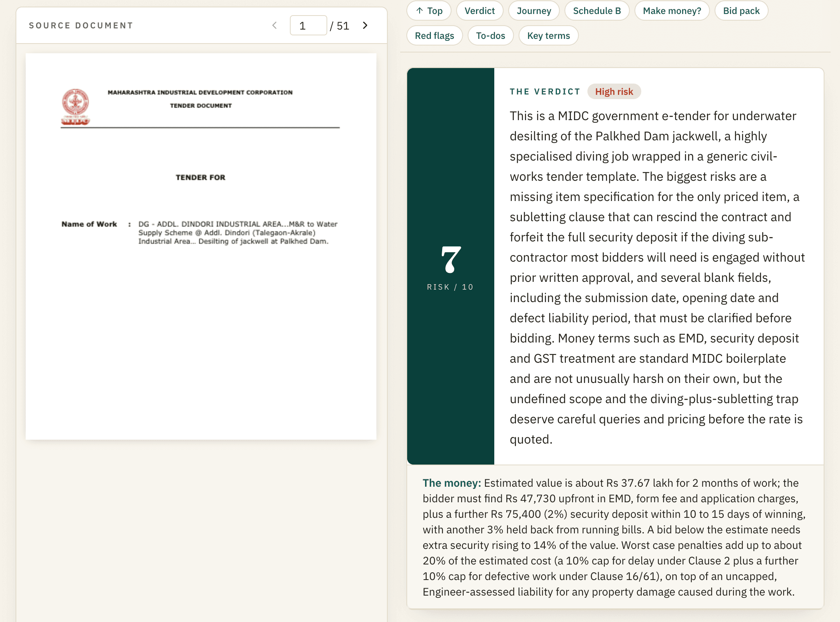The image size is (840, 622).
Task: Click the '/ 51' total pages text
Action: [339, 26]
